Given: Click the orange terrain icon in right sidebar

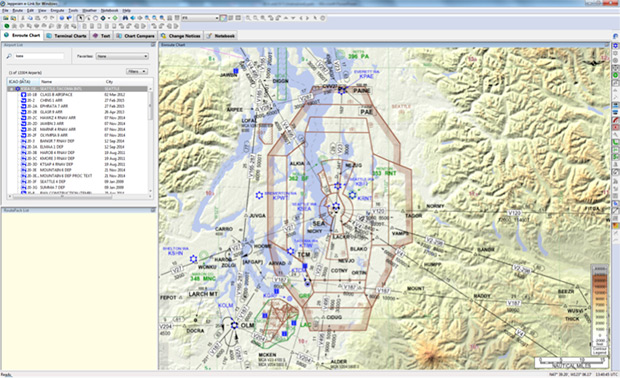Looking at the screenshot, I should pyautogui.click(x=616, y=226).
